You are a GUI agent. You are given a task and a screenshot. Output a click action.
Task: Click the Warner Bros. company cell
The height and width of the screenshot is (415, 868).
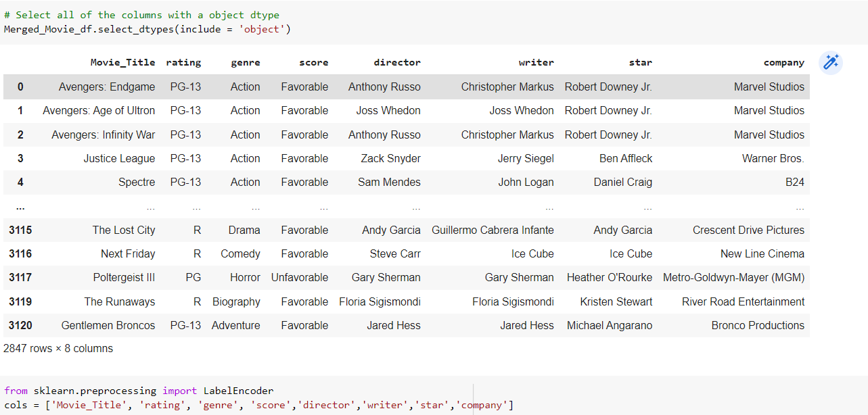click(x=773, y=158)
